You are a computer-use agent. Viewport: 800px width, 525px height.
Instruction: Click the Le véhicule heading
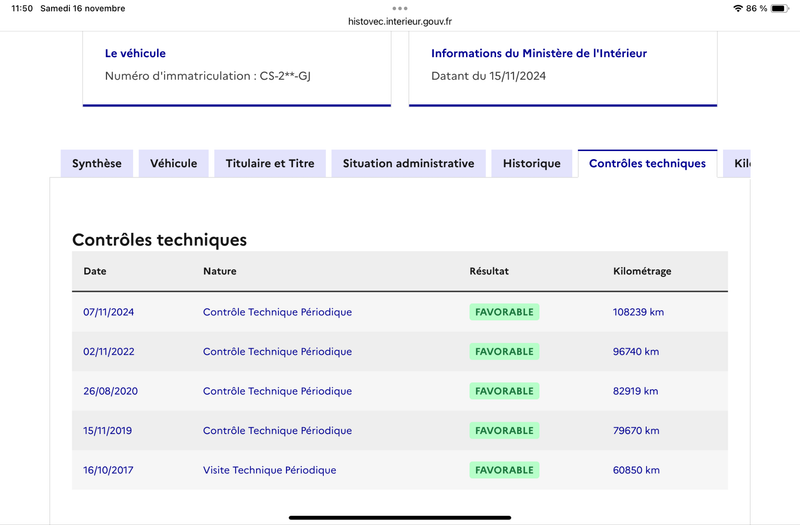pos(135,53)
